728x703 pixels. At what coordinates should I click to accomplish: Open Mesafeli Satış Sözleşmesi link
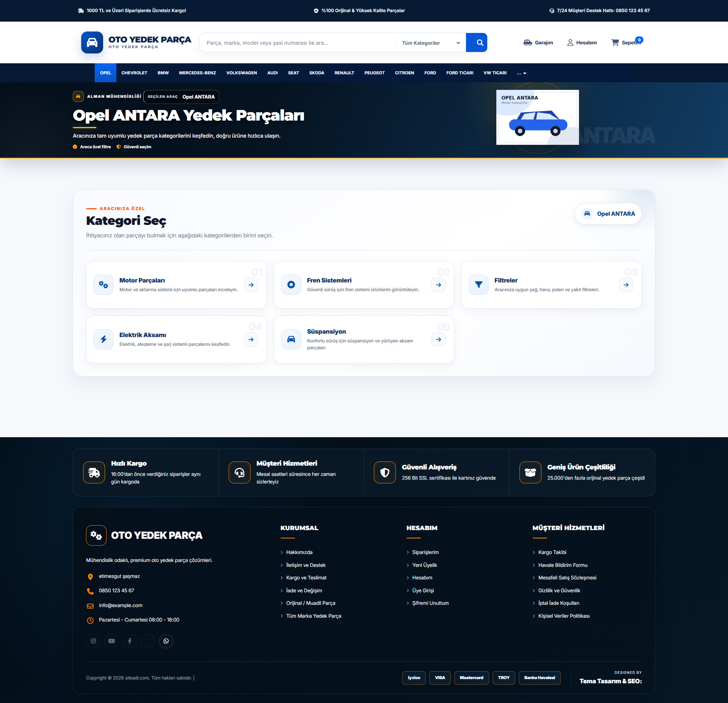pos(567,577)
